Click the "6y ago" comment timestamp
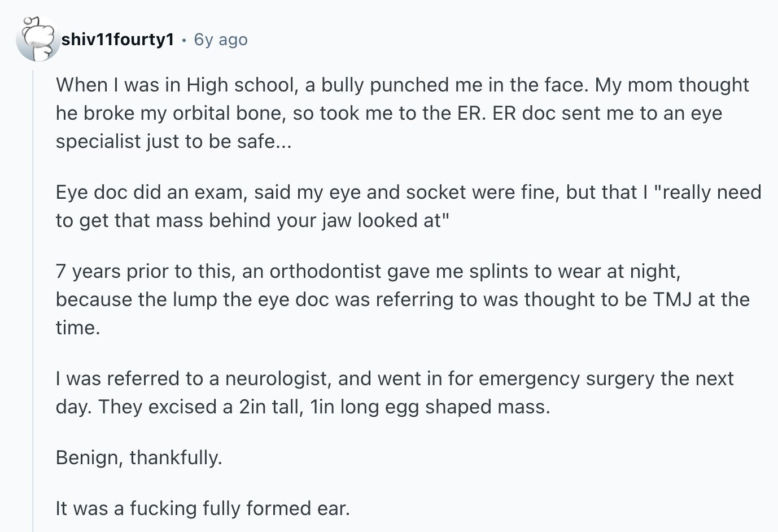This screenshot has height=532, width=778. (221, 40)
